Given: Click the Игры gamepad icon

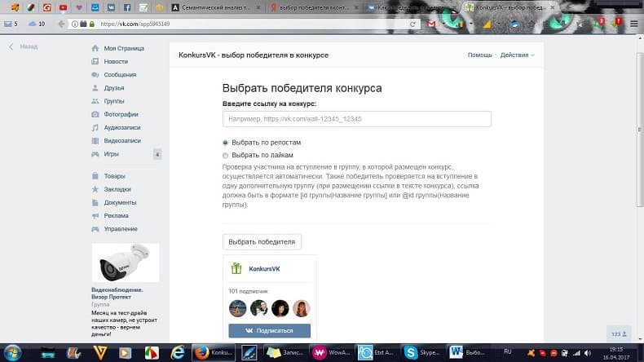Looking at the screenshot, I should coord(95,153).
